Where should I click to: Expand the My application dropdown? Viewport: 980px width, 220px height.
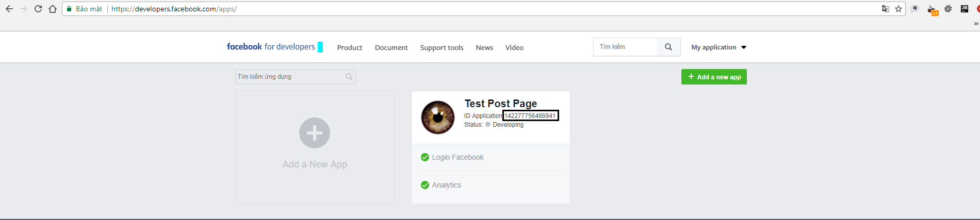coord(719,47)
